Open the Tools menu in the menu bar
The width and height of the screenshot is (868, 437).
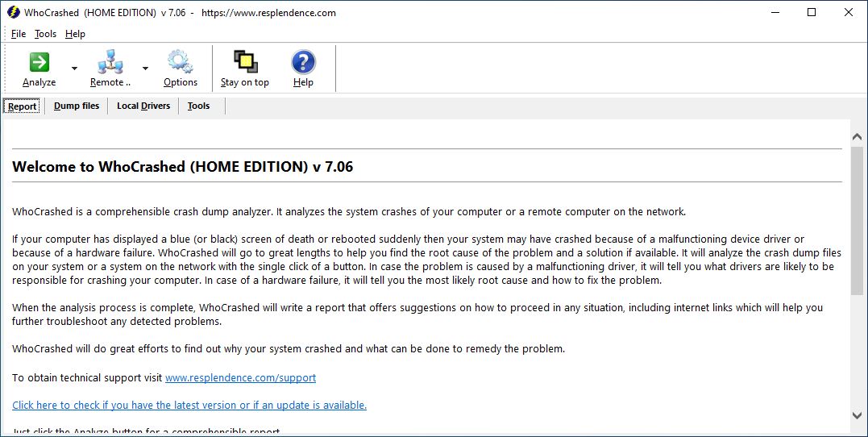click(45, 34)
